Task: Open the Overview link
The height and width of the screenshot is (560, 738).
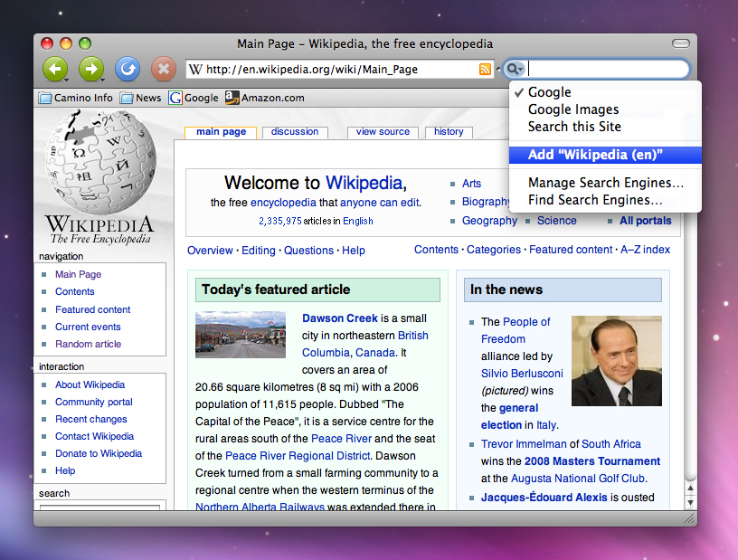Action: [210, 251]
